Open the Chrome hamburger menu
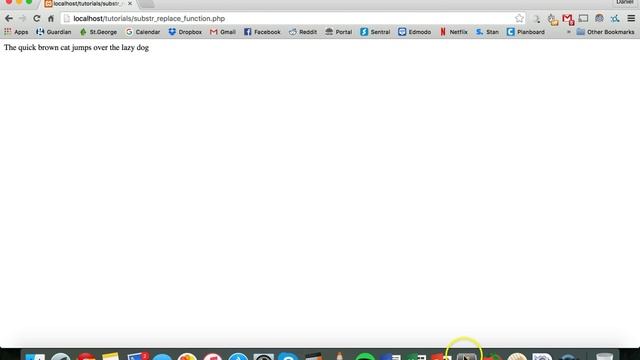Viewport: 640px width, 360px height. (x=631, y=18)
